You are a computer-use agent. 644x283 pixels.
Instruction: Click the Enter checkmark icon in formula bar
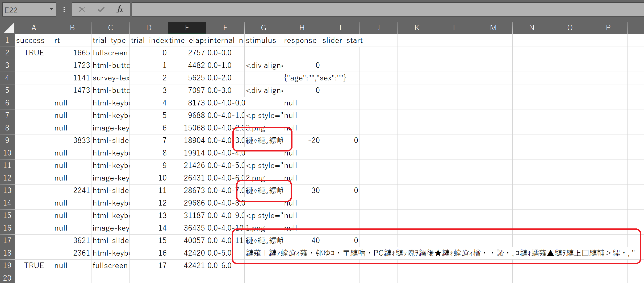(101, 9)
